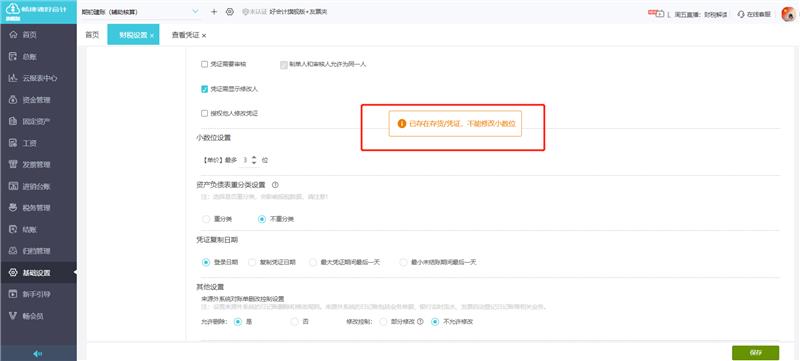Select the 重分类 radio option

pyautogui.click(x=206, y=219)
